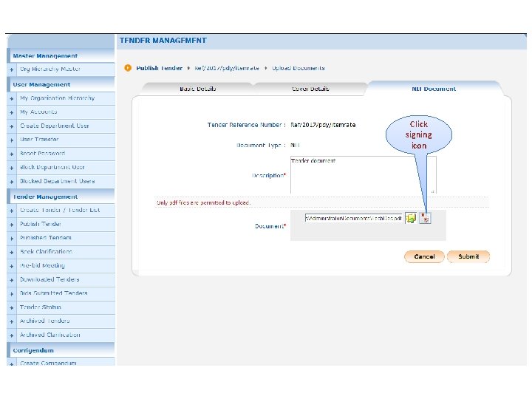Click the document signing icon
The image size is (532, 399).
click(x=425, y=218)
